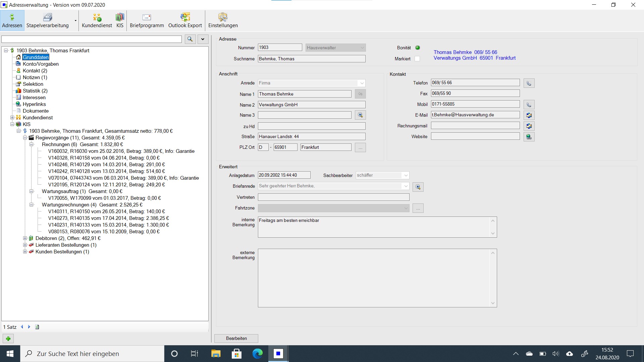This screenshot has height=362, width=644.
Task: Select Konto/Vorgaben in the tree
Action: click(40, 64)
